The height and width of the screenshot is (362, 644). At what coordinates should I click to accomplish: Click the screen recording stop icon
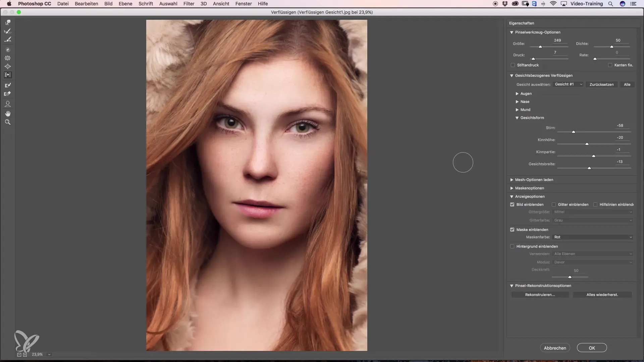point(495,4)
